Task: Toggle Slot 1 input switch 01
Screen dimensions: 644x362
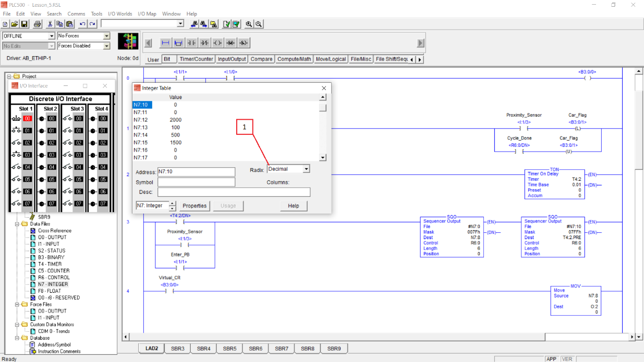Action: click(x=17, y=131)
